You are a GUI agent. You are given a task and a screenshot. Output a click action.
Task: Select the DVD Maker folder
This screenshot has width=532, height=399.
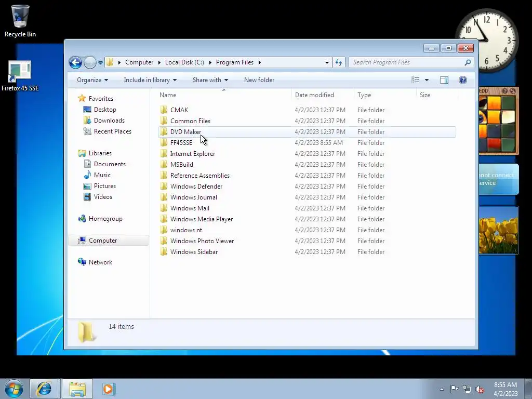307,131
